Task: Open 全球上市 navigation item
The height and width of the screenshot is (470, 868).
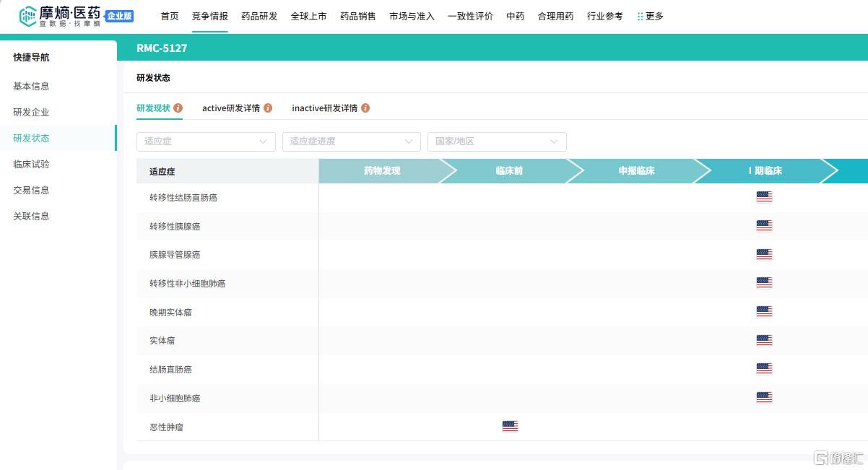Action: [309, 17]
